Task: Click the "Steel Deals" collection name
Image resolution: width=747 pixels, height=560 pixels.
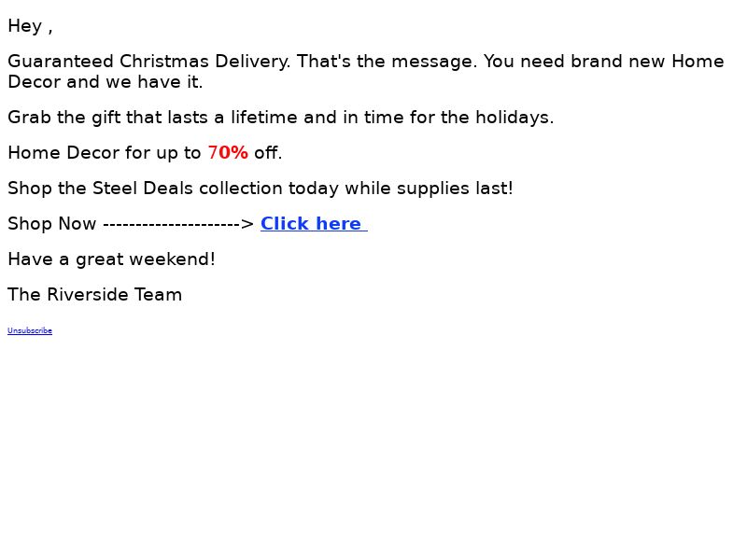Action: tap(143, 189)
